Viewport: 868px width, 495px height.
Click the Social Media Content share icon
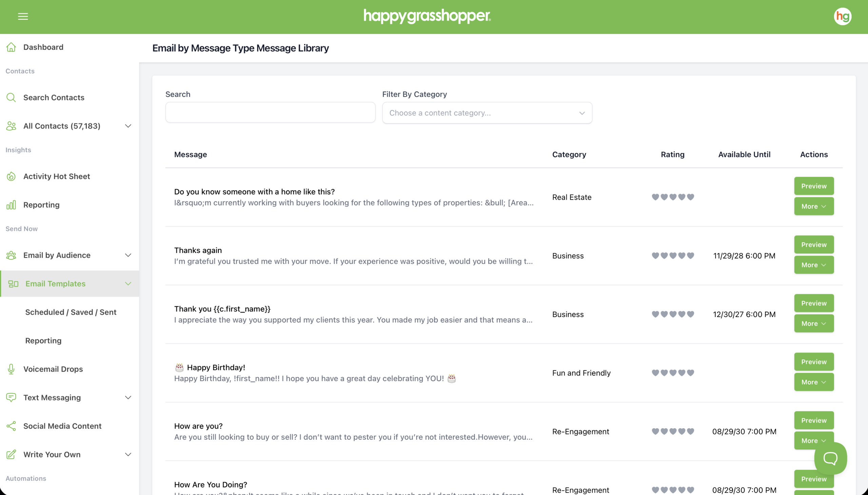(x=11, y=426)
